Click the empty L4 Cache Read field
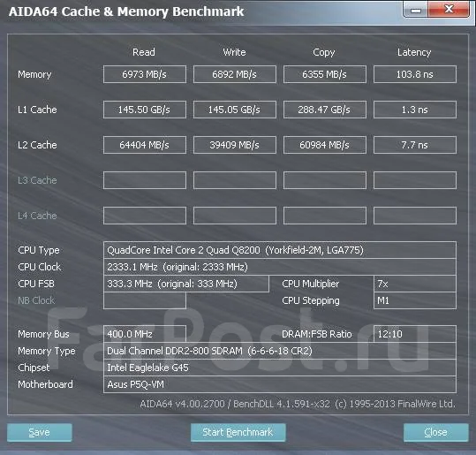This screenshot has width=476, height=455. point(145,216)
